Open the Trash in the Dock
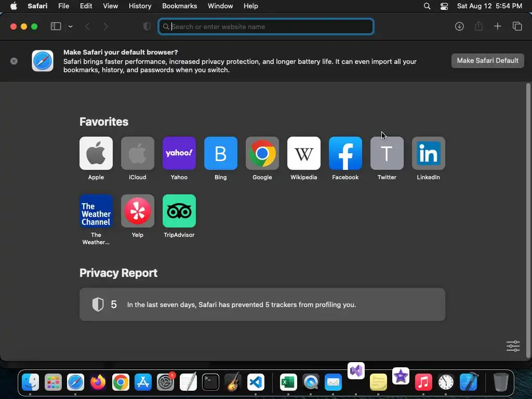532x399 pixels. 501,382
